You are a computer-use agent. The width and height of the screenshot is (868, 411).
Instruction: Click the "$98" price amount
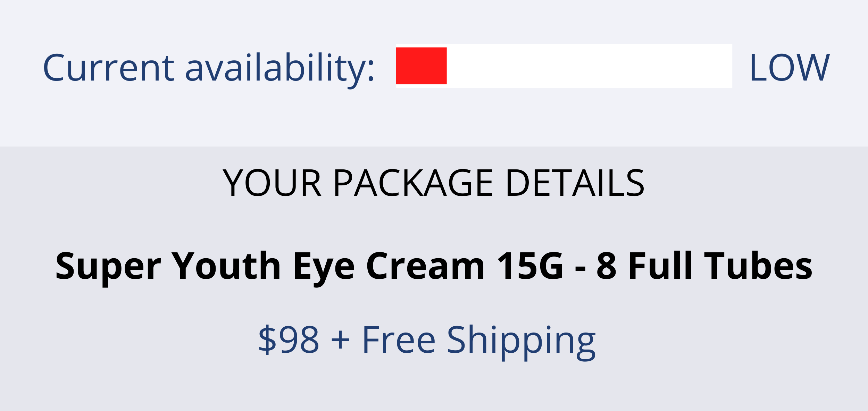[x=289, y=339]
